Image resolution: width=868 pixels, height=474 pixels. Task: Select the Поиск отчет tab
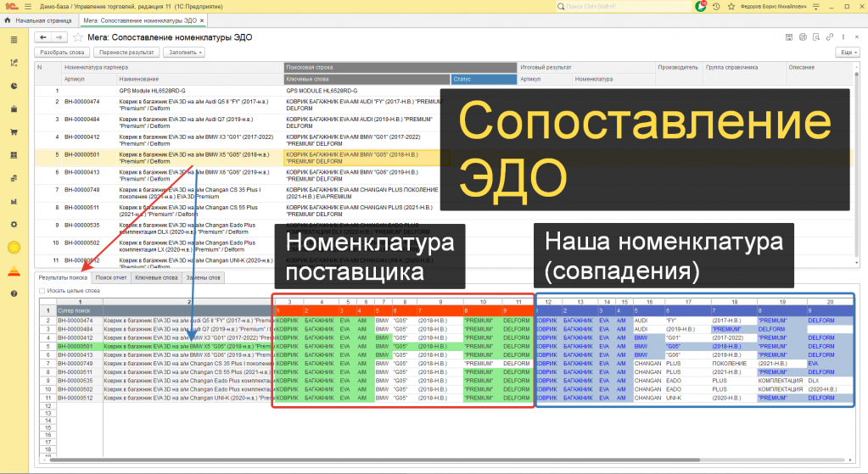[111, 277]
